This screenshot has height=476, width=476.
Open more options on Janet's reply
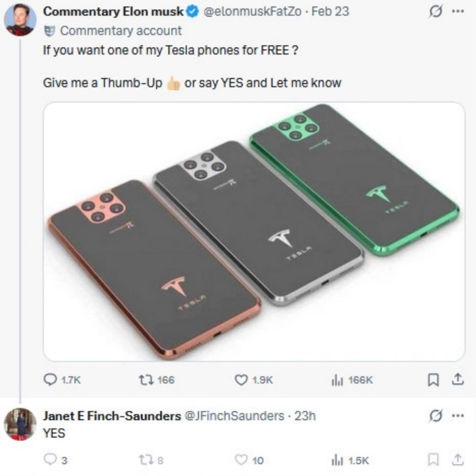pos(458,416)
